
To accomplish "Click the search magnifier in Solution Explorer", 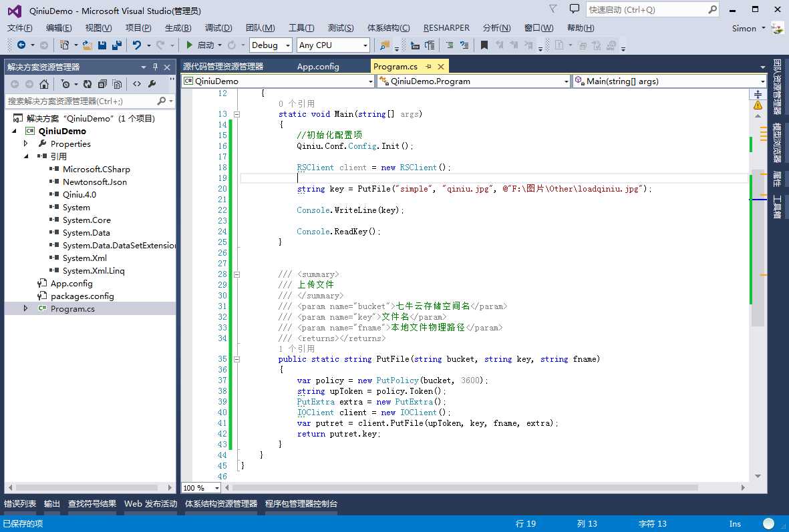I will pyautogui.click(x=162, y=101).
